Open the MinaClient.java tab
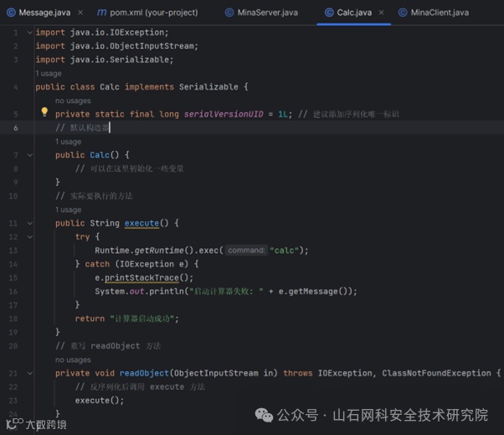The width and height of the screenshot is (504, 435). coord(440,13)
